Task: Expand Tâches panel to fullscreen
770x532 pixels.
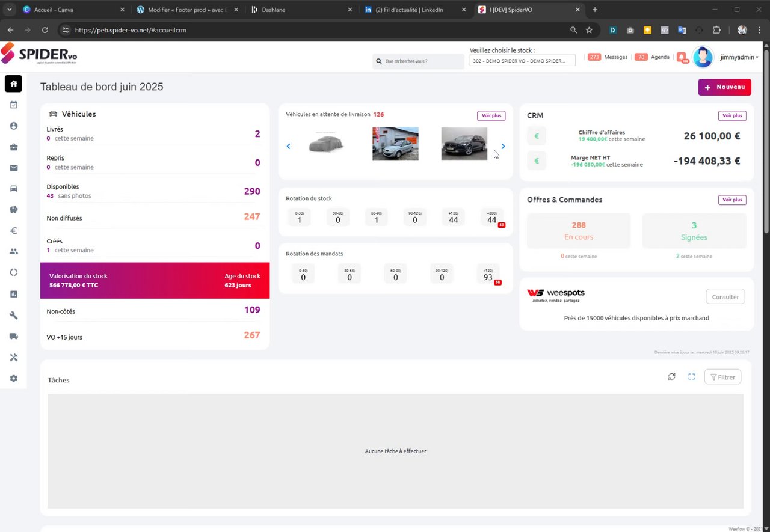Action: pyautogui.click(x=692, y=377)
